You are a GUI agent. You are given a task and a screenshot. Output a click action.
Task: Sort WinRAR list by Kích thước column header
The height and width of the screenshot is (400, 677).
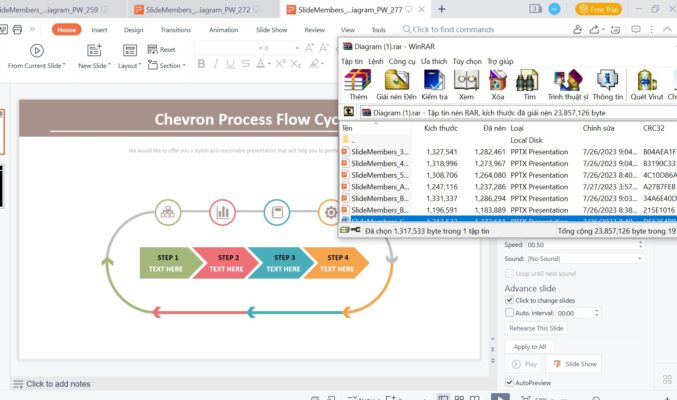[441, 128]
